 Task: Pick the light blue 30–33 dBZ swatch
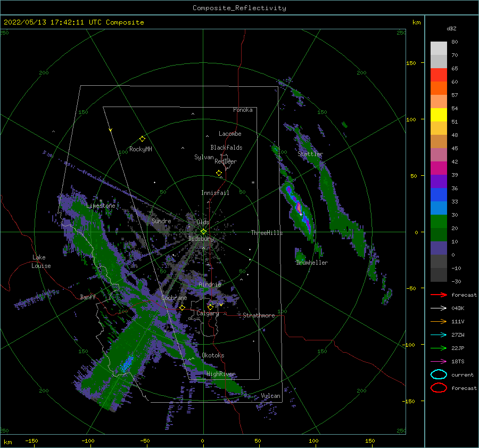pos(439,208)
